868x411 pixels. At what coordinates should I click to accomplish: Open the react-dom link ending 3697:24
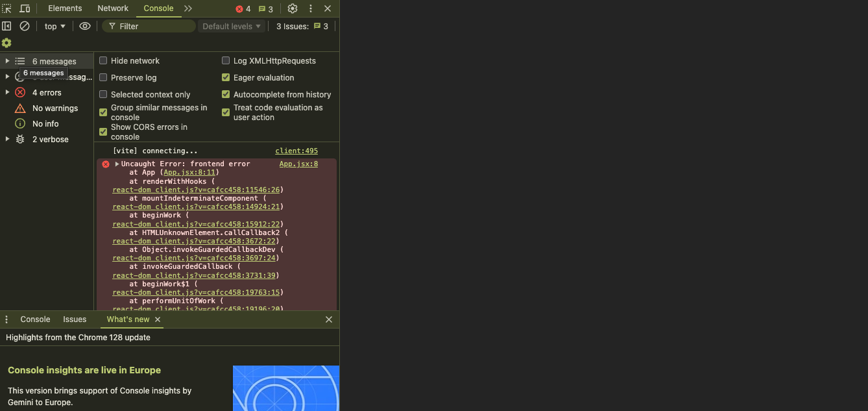[x=193, y=258]
